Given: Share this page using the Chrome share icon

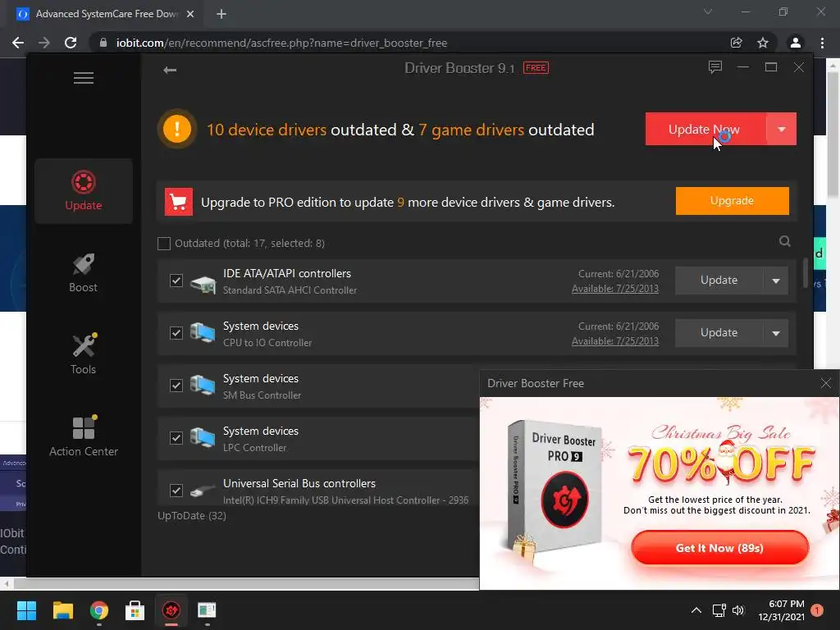Looking at the screenshot, I should point(736,43).
